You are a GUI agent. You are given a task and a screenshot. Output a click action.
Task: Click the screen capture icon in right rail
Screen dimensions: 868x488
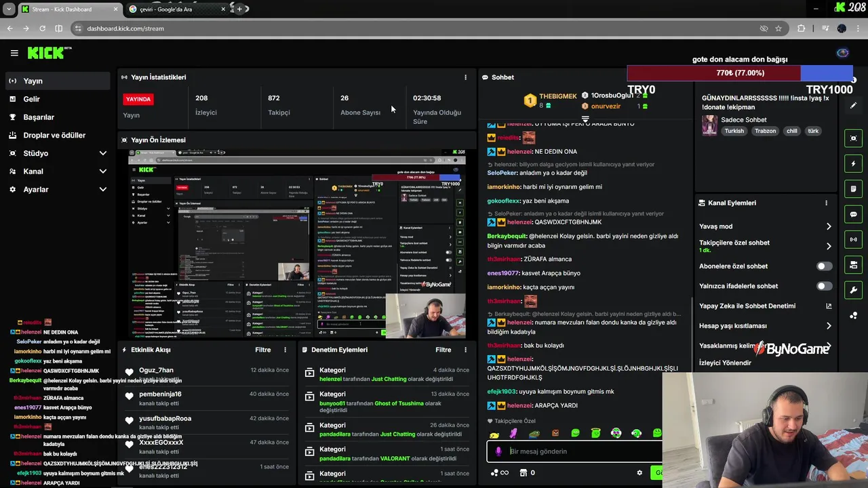[853, 138]
